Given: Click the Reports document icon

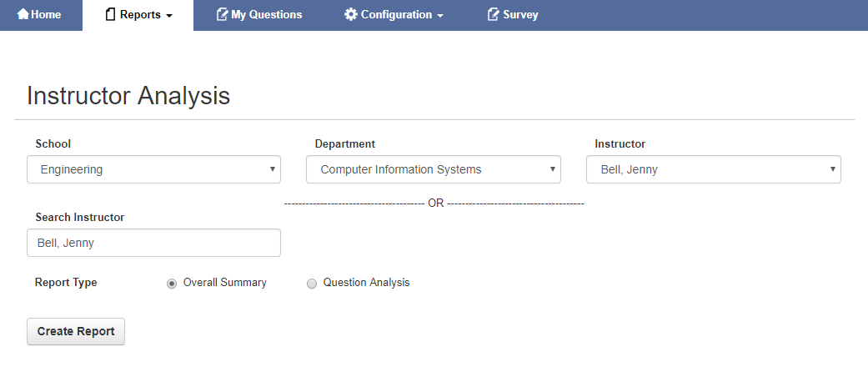Looking at the screenshot, I should [110, 15].
